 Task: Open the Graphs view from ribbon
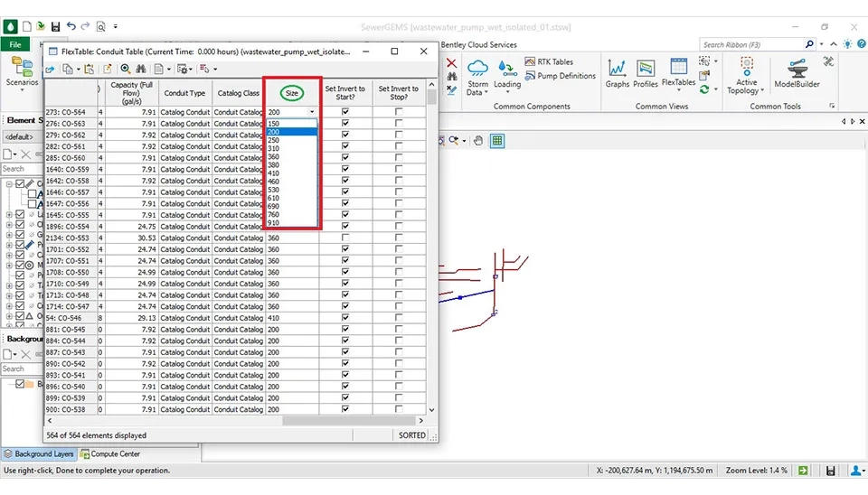[618, 74]
